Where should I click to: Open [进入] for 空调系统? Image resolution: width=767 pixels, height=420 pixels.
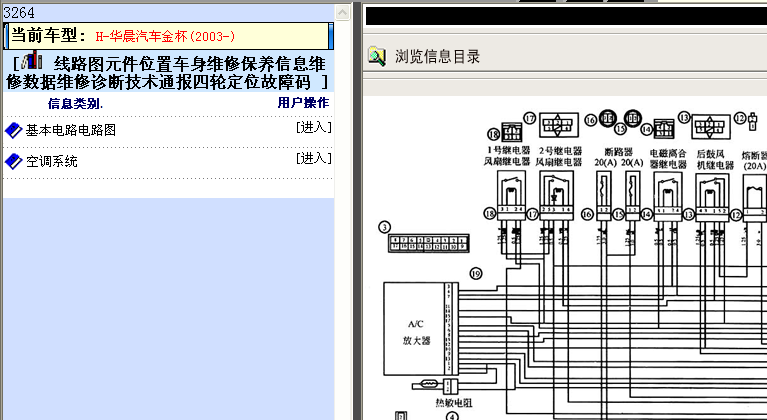(314, 158)
